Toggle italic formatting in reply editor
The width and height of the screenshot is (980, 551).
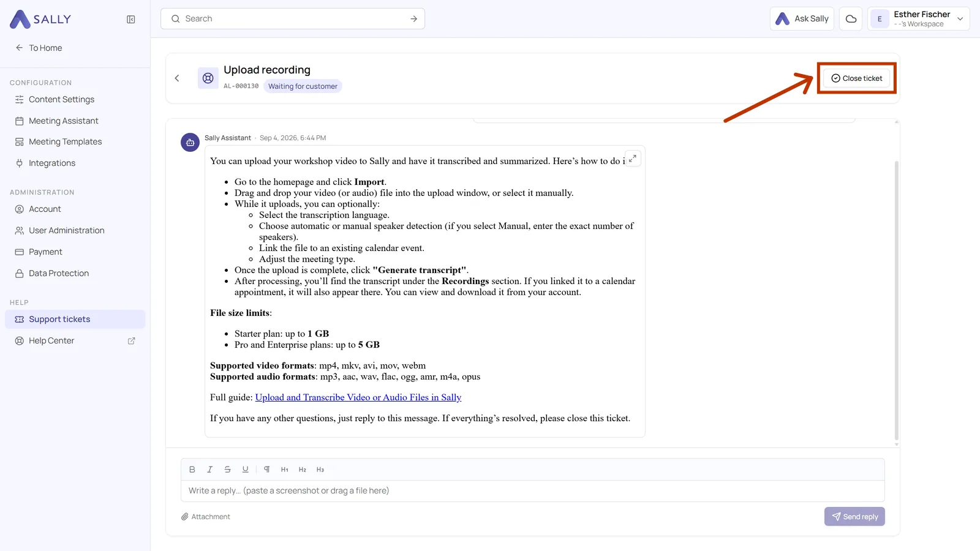209,470
